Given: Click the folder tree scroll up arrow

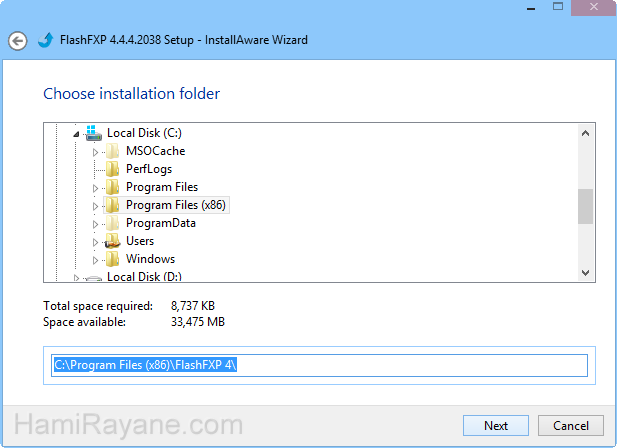Looking at the screenshot, I should pos(586,133).
